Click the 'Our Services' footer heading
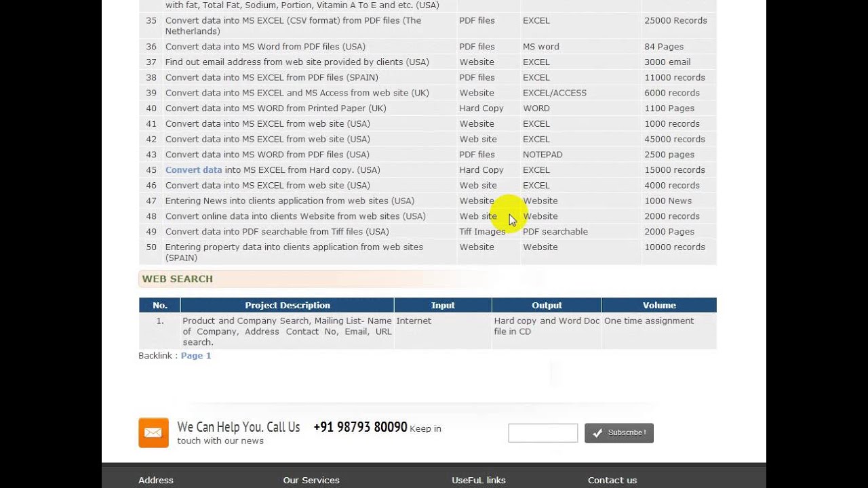The height and width of the screenshot is (488, 868). [311, 481]
